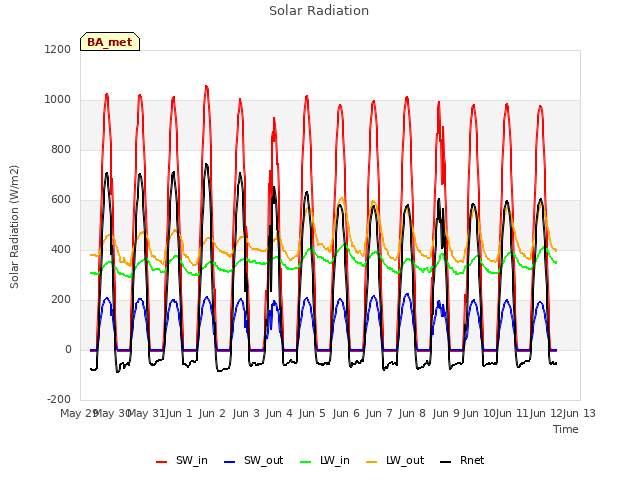Click the orange LW_out legend color marker

point(372,462)
